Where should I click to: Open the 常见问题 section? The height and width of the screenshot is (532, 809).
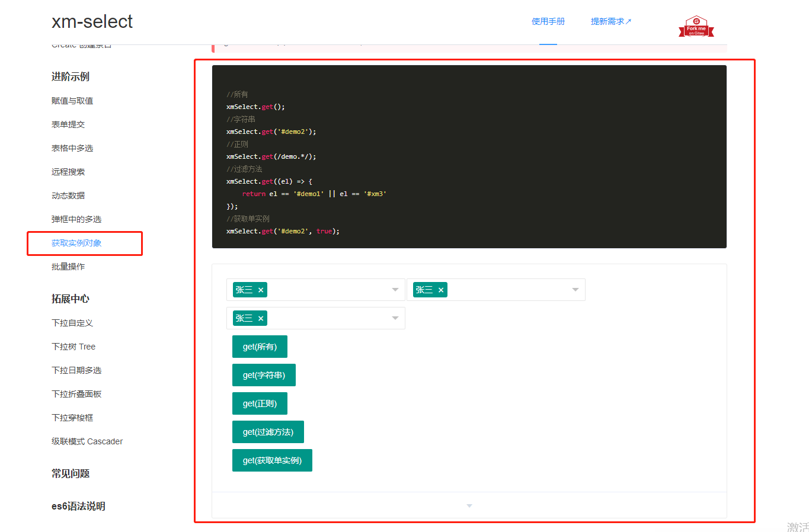coord(71,473)
